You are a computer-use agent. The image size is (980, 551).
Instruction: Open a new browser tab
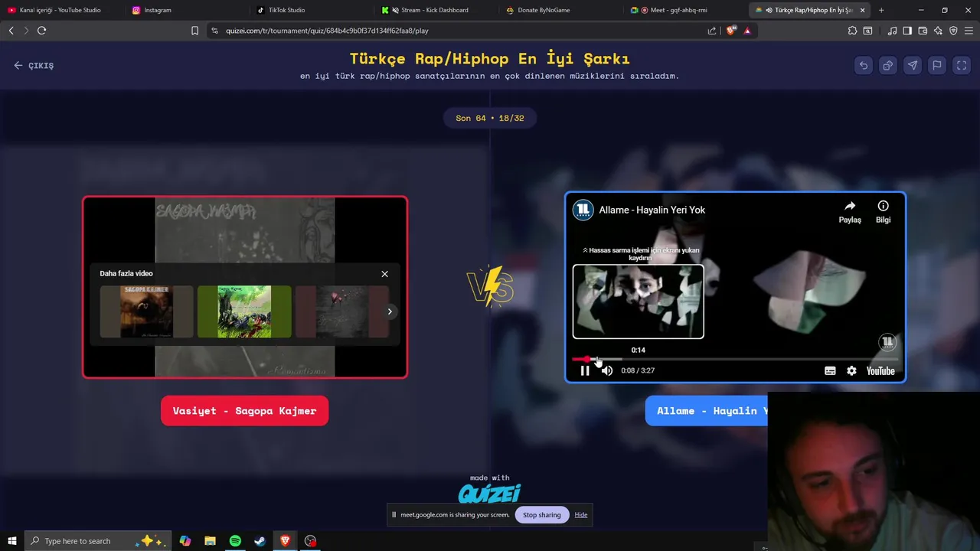click(x=881, y=10)
